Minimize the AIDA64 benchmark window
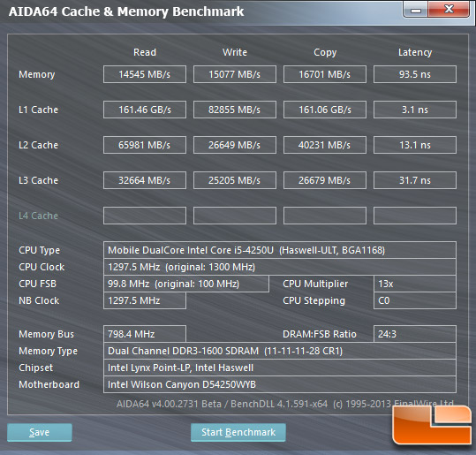Screen dimensions: 476x455 tap(416, 10)
